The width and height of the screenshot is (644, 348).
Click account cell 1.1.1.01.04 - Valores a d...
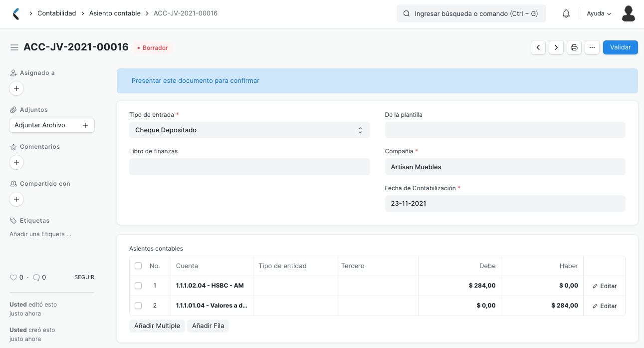tap(212, 306)
